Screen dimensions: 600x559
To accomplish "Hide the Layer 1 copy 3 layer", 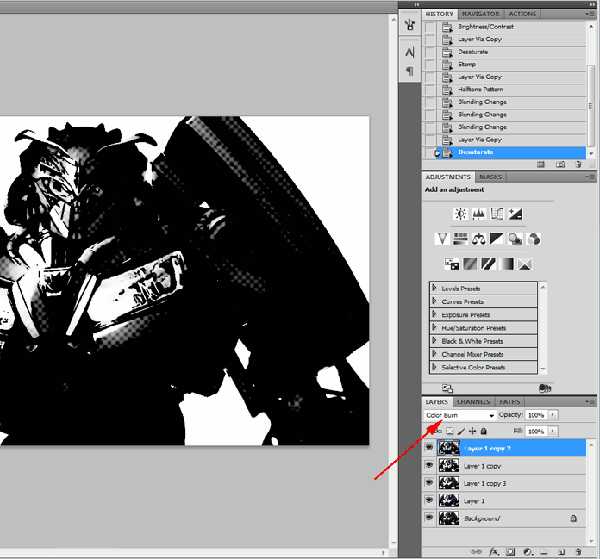I will pyautogui.click(x=429, y=483).
